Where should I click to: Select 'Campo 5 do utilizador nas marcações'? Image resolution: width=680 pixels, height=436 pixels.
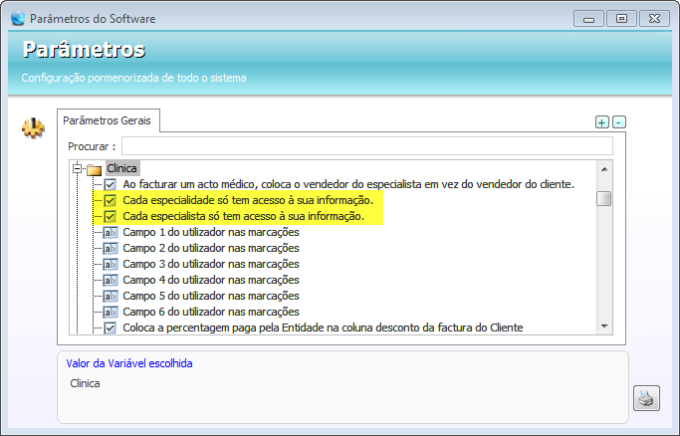click(211, 296)
